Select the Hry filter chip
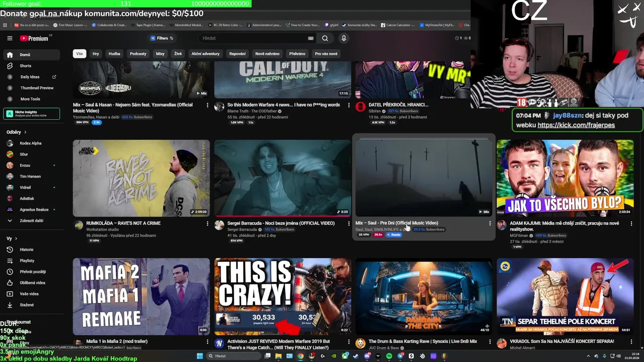Screen dimensions: 644x362 96,54
